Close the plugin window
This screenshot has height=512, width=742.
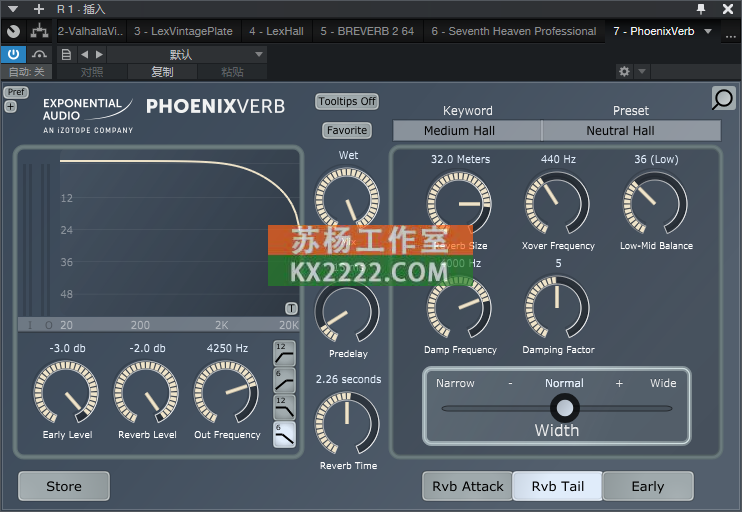point(728,9)
